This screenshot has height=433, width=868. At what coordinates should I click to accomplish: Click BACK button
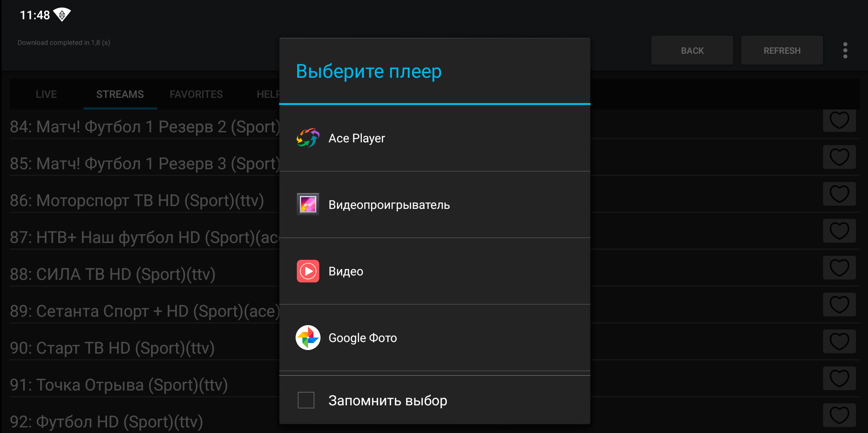click(692, 50)
